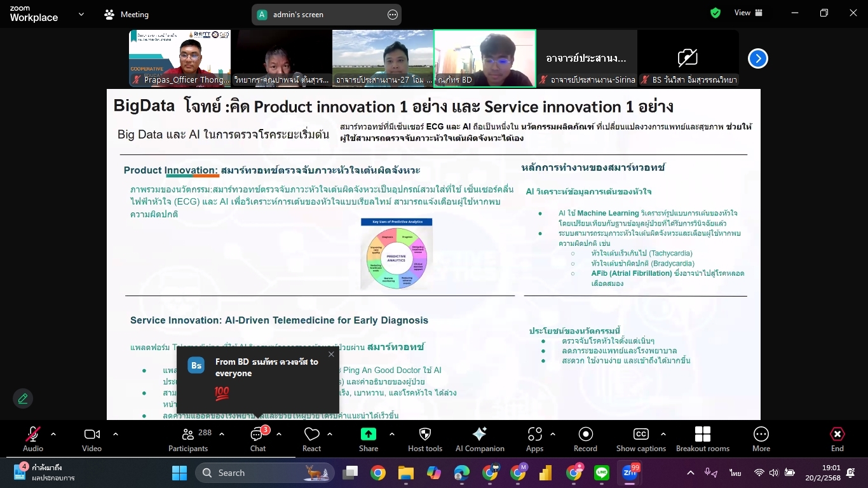Screen dimensions: 868x488
Task: Click the battery icon in tray
Action: click(x=790, y=473)
